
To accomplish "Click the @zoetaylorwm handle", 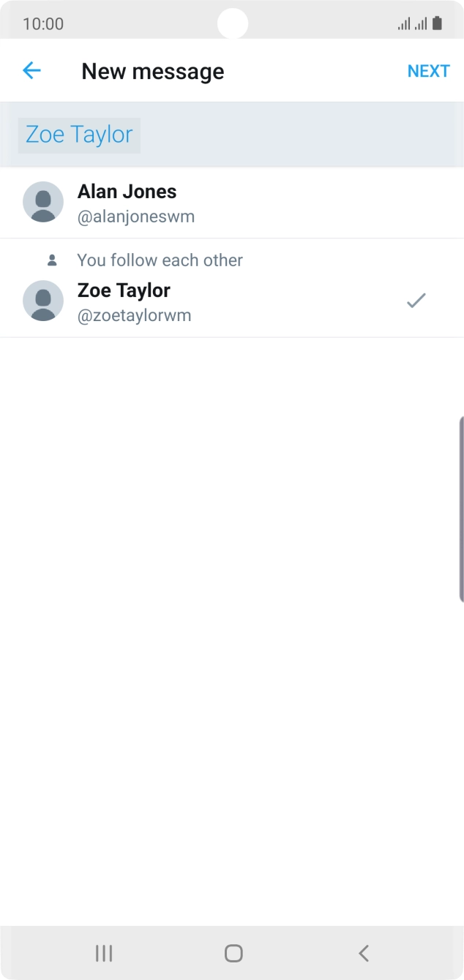I will [x=134, y=316].
